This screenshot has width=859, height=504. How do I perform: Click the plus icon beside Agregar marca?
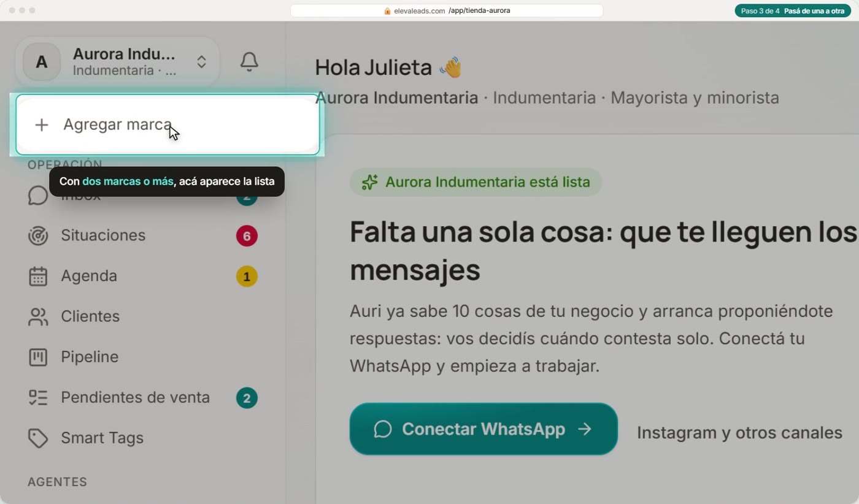coord(42,125)
